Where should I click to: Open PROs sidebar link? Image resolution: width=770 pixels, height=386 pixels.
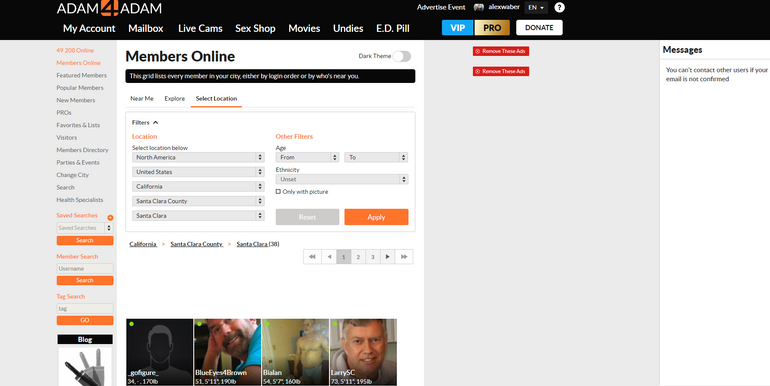(64, 112)
